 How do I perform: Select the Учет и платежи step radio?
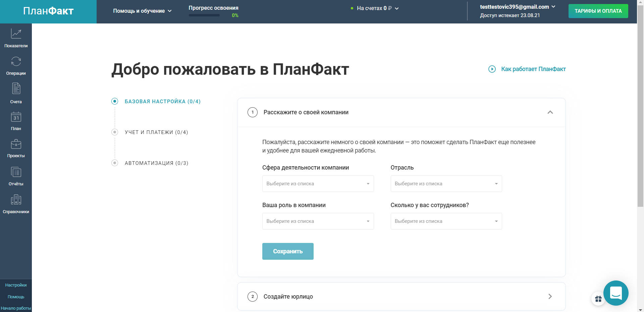[115, 132]
